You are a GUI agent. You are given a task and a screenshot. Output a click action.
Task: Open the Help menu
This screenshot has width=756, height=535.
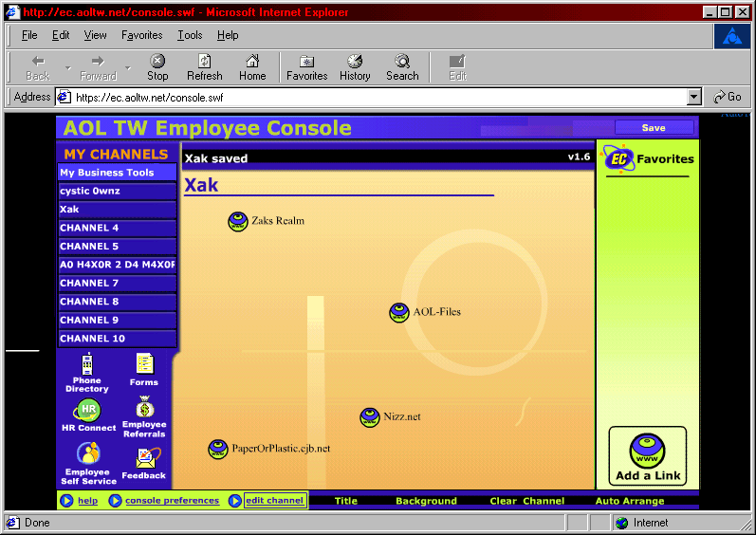[x=228, y=35]
